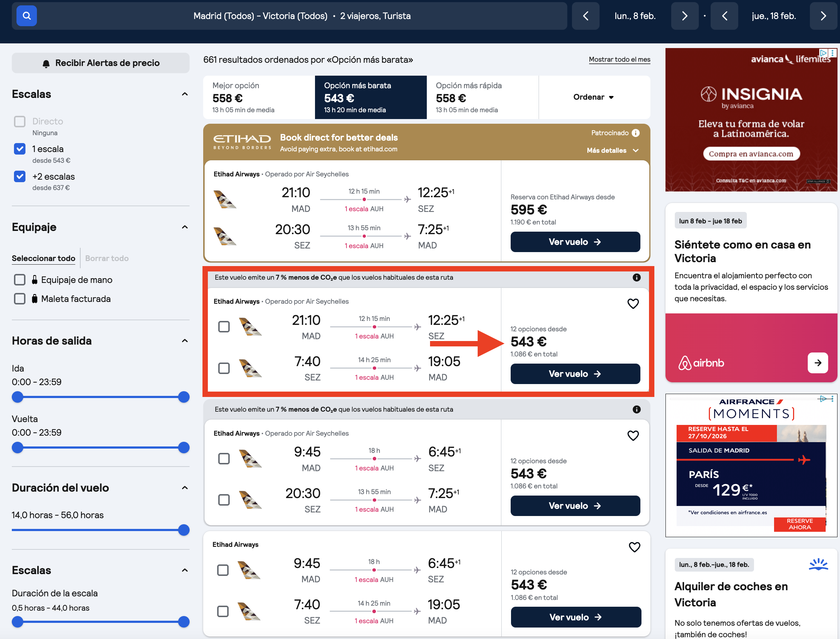Select the 21:10 MAD outbound flight checkbox in the 7:40 return card
Viewport: 840px width, 639px height.
click(x=224, y=327)
